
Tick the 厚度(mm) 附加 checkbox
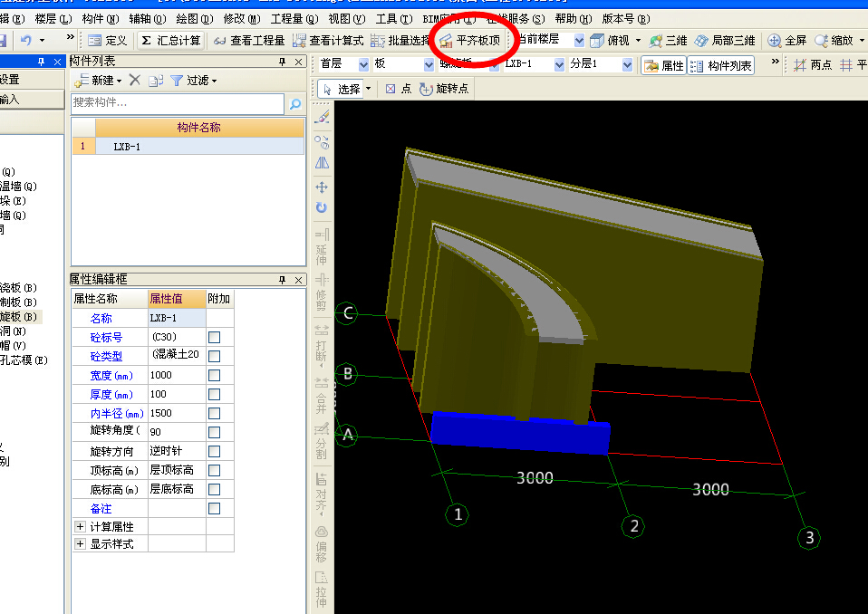[214, 394]
